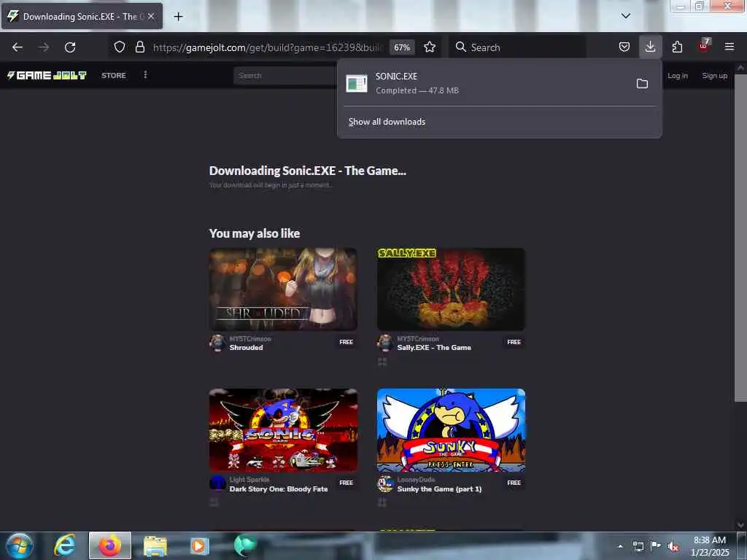Screen dimensions: 747x560
Task: Open the Game Jolt STORE link
Action: click(x=113, y=75)
